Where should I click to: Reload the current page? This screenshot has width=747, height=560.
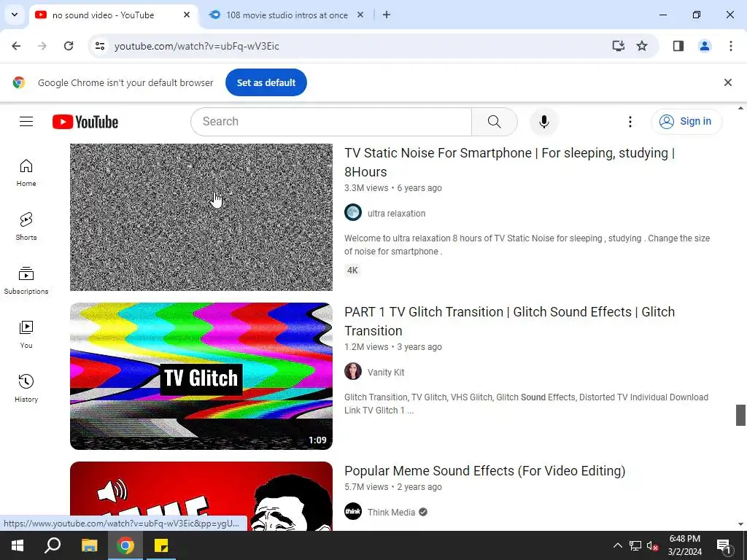(x=69, y=46)
